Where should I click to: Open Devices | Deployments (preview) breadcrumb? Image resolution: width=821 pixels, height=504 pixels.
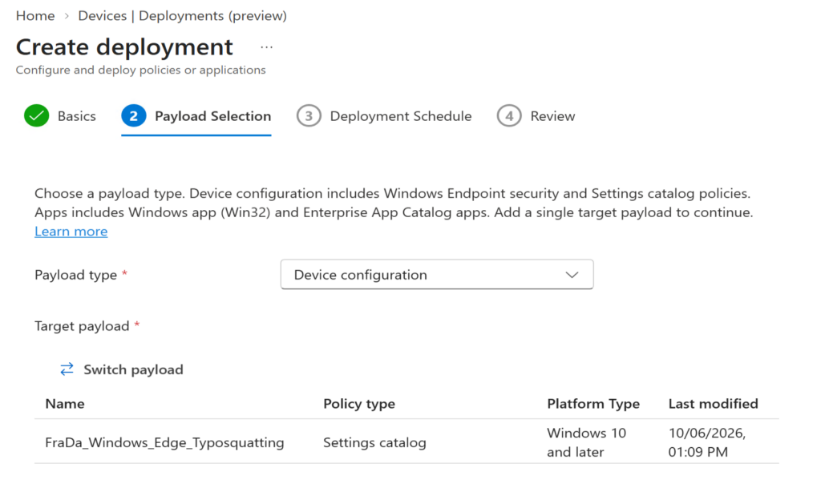(182, 16)
